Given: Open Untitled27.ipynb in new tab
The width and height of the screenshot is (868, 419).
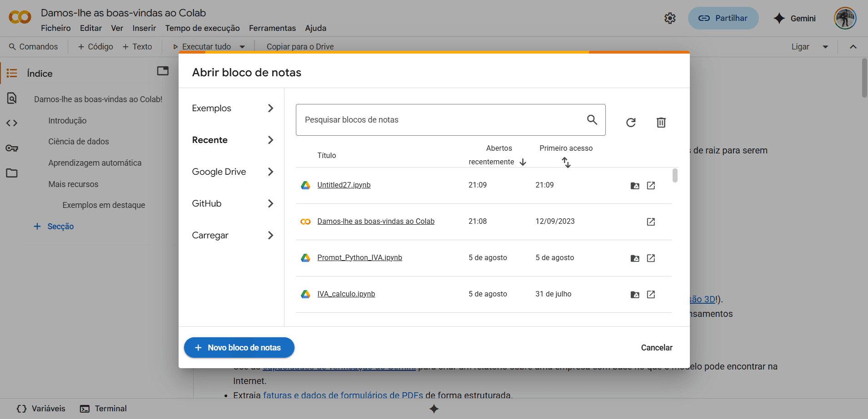Looking at the screenshot, I should (651, 185).
